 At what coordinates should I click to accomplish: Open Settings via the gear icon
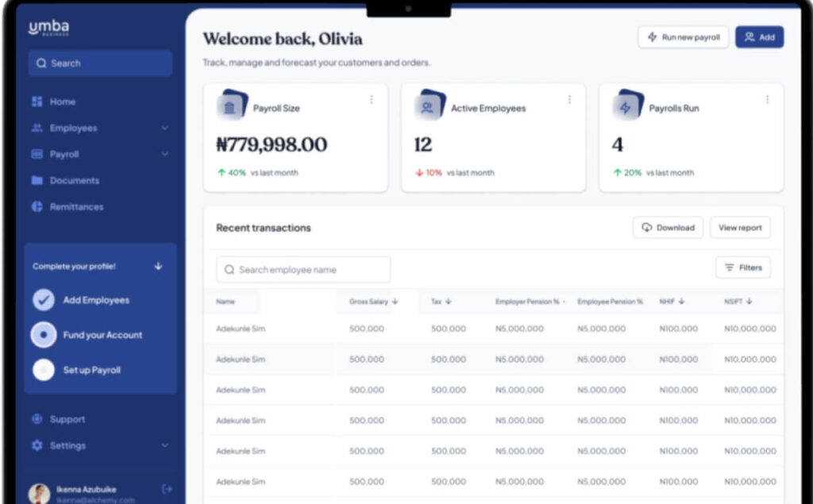36,446
